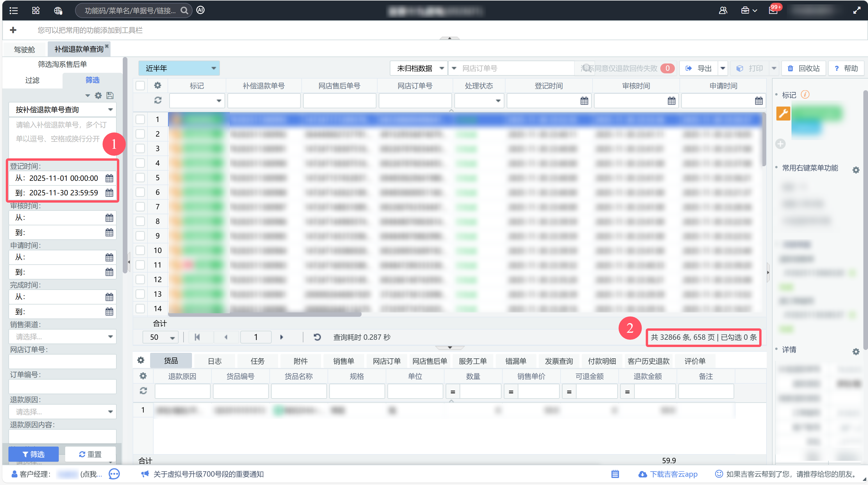Viewport: 868px width, 485px height.
Task: Check the checkbox for row 3
Action: click(x=140, y=148)
